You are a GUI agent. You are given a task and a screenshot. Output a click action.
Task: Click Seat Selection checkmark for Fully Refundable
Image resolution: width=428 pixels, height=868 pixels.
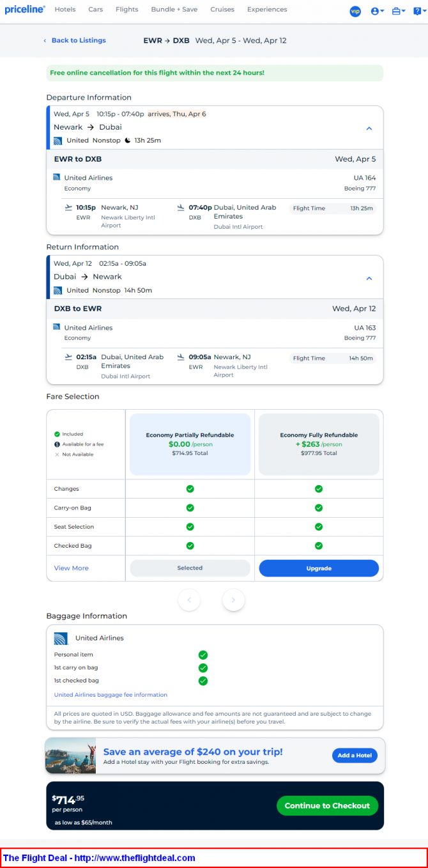pyautogui.click(x=319, y=527)
